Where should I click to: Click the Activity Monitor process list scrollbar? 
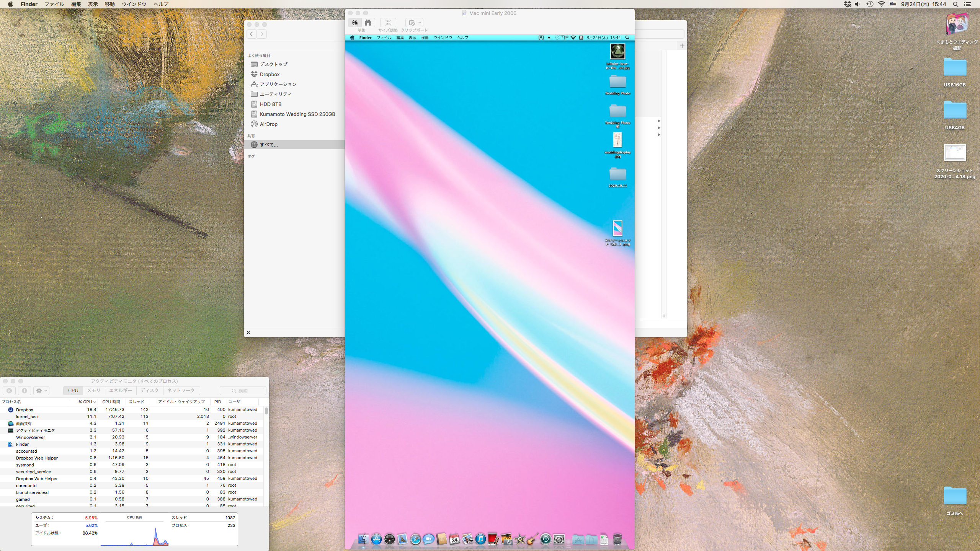[266, 411]
